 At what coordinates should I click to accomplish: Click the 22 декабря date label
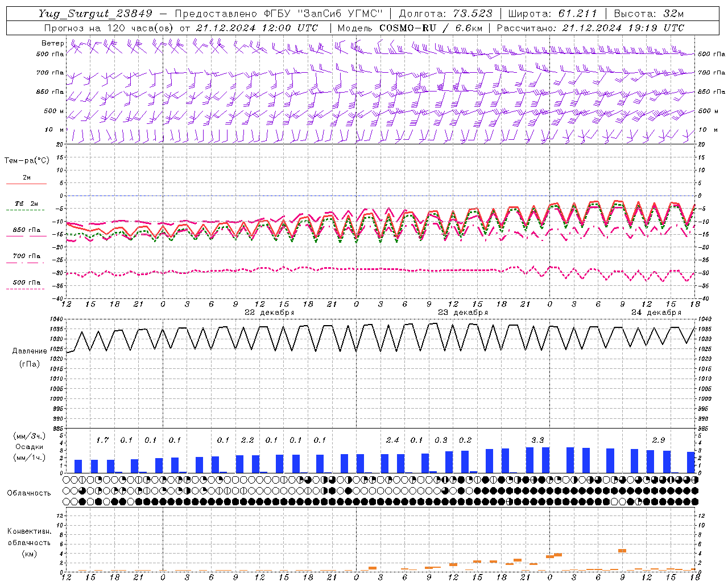[x=270, y=313]
